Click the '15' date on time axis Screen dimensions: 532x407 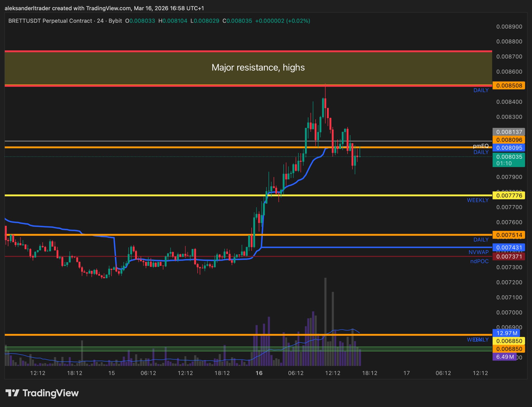pos(111,373)
